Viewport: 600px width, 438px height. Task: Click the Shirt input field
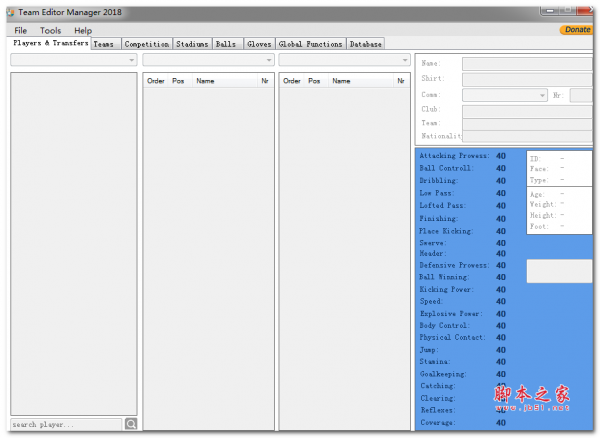[x=527, y=79]
